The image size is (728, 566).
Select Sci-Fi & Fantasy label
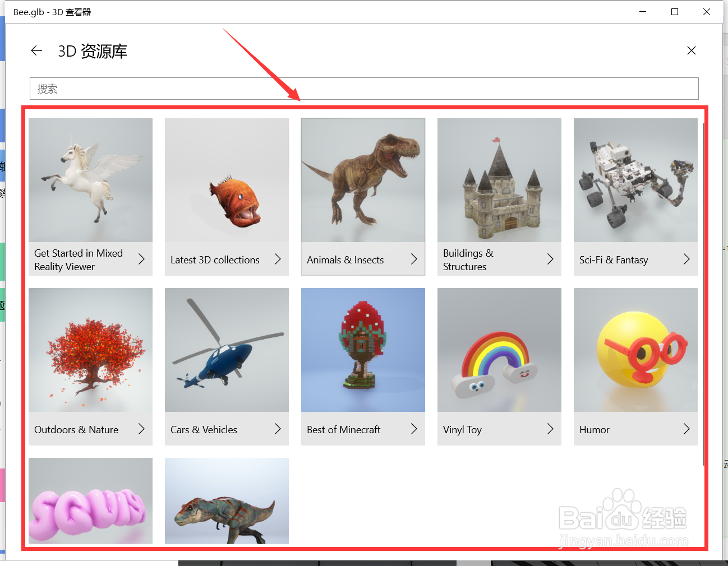[x=614, y=260]
